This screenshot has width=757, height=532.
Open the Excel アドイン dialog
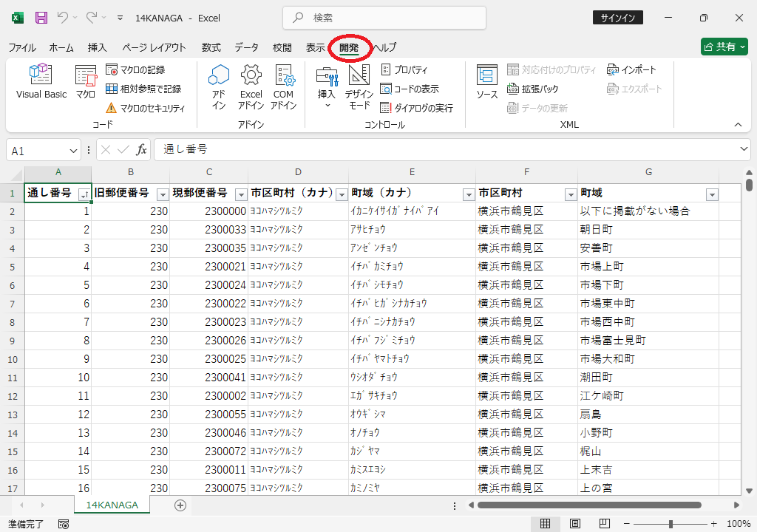point(251,87)
